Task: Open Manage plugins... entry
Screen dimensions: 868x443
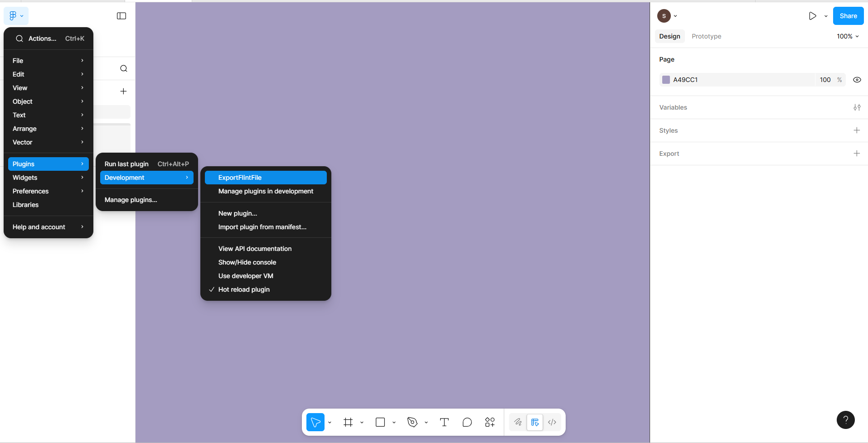Action: point(147,200)
